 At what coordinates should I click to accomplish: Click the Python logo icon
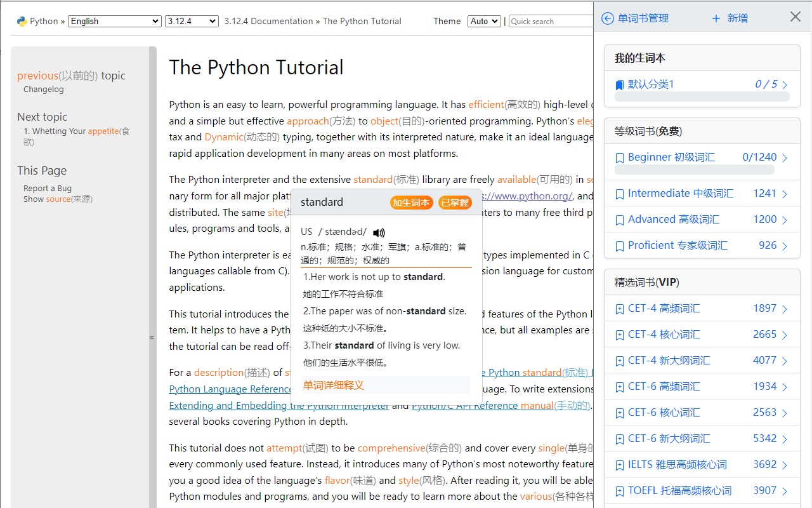click(22, 21)
